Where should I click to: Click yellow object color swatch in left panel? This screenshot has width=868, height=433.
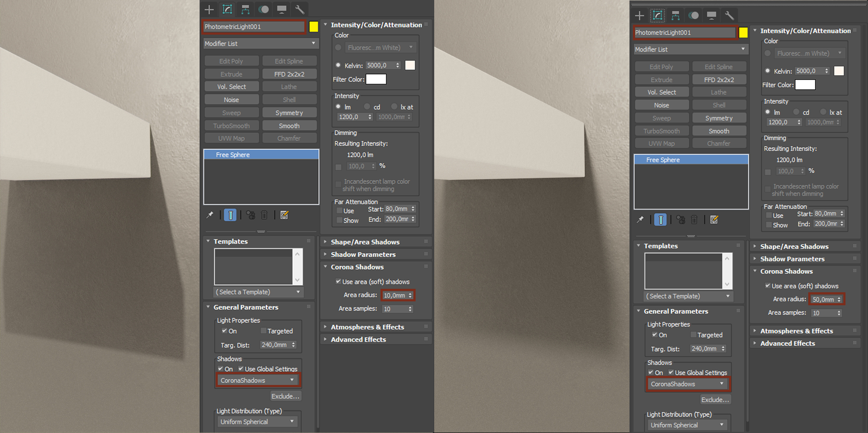[x=313, y=26]
